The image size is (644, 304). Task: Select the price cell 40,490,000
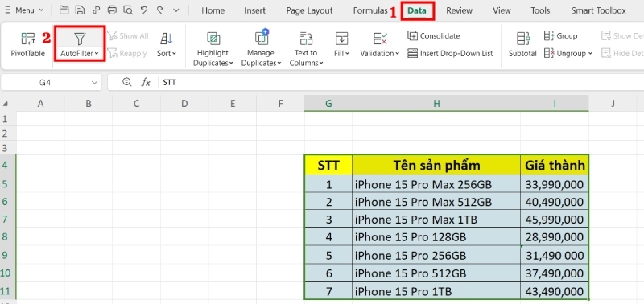[555, 202]
